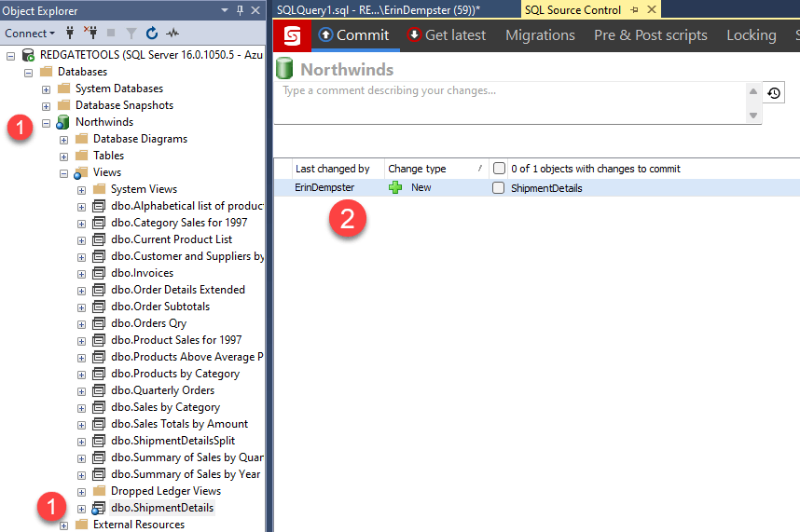Click the System Databases folder icon
This screenshot has height=532, width=800.
[63, 89]
